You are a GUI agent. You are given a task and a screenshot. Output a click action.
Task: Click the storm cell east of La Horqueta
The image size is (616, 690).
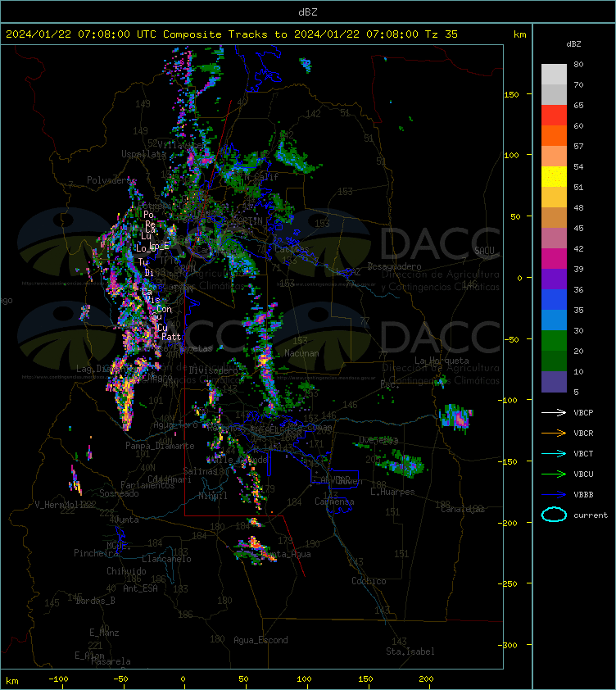click(x=458, y=416)
